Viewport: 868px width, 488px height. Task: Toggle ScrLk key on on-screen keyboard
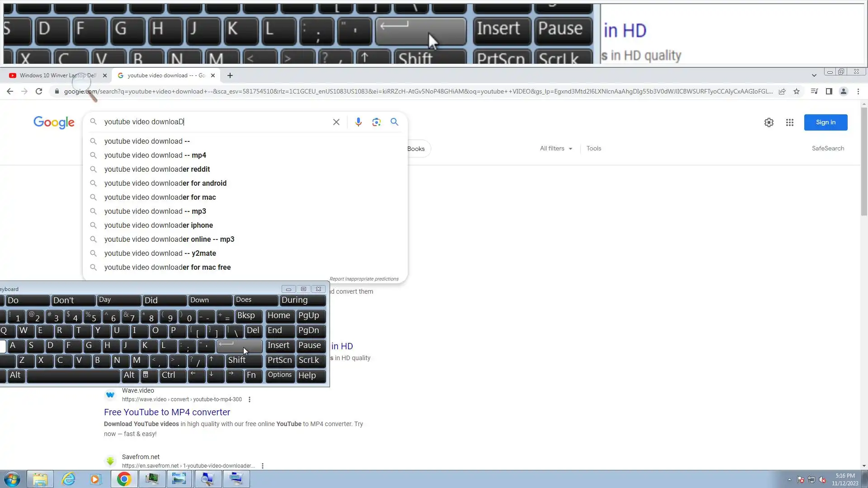point(311,361)
